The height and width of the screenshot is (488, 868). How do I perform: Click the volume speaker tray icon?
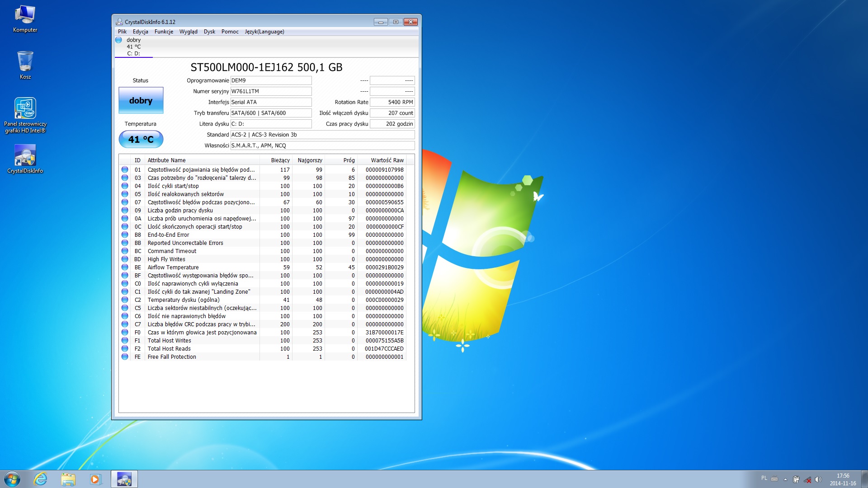coord(818,479)
